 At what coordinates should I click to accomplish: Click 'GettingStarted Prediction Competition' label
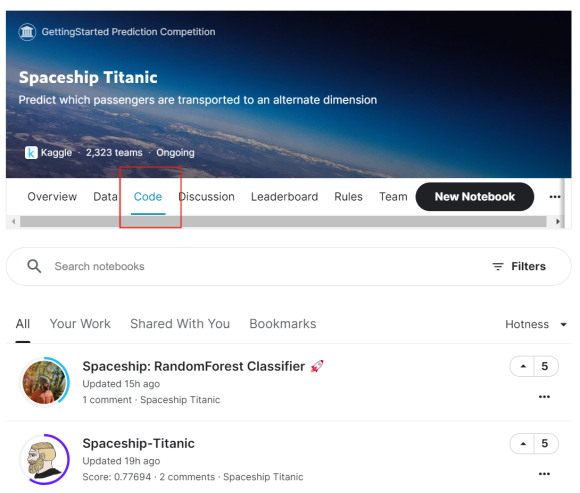point(128,32)
